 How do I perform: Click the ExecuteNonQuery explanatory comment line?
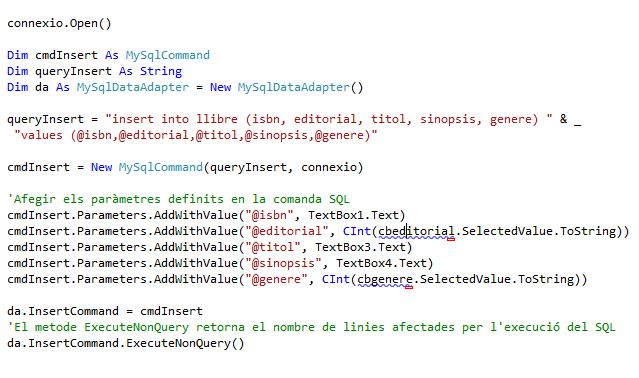[311, 327]
